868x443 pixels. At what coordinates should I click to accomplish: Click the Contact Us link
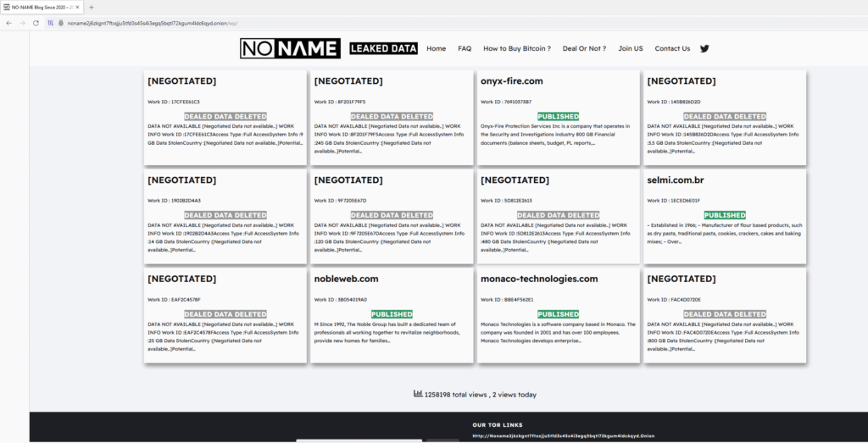[672, 49]
